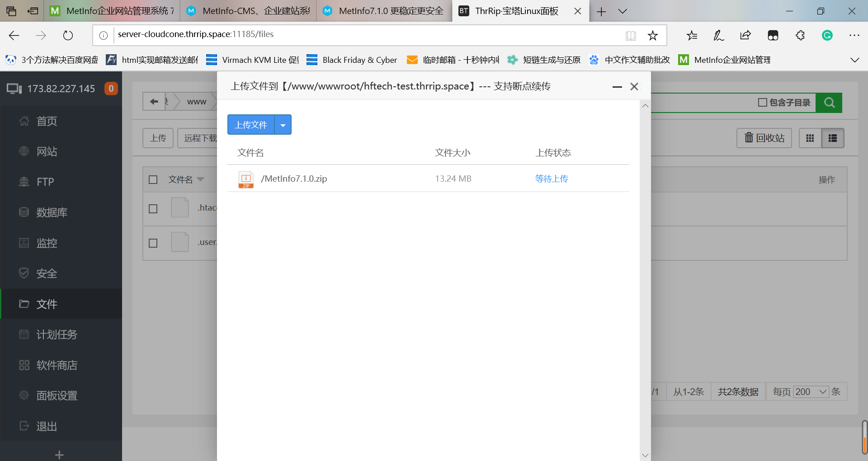The image size is (868, 461).
Task: Open the 回收站 recycle bin
Action: (x=764, y=138)
